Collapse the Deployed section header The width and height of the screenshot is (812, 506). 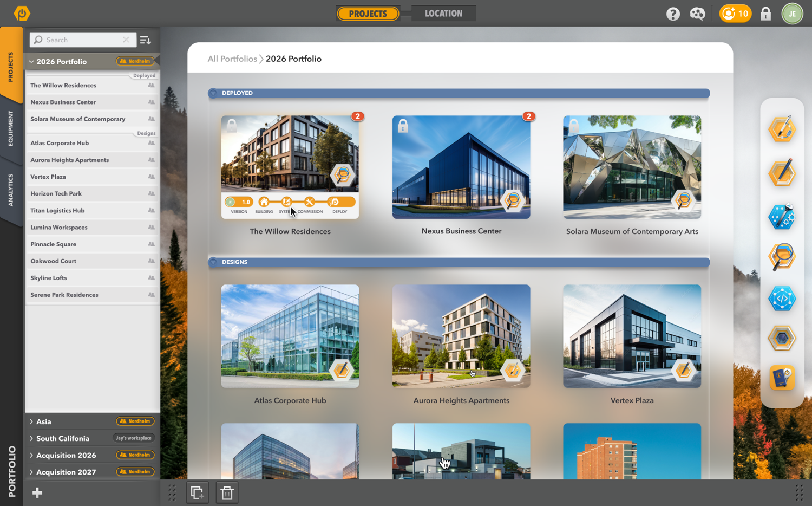[213, 93]
